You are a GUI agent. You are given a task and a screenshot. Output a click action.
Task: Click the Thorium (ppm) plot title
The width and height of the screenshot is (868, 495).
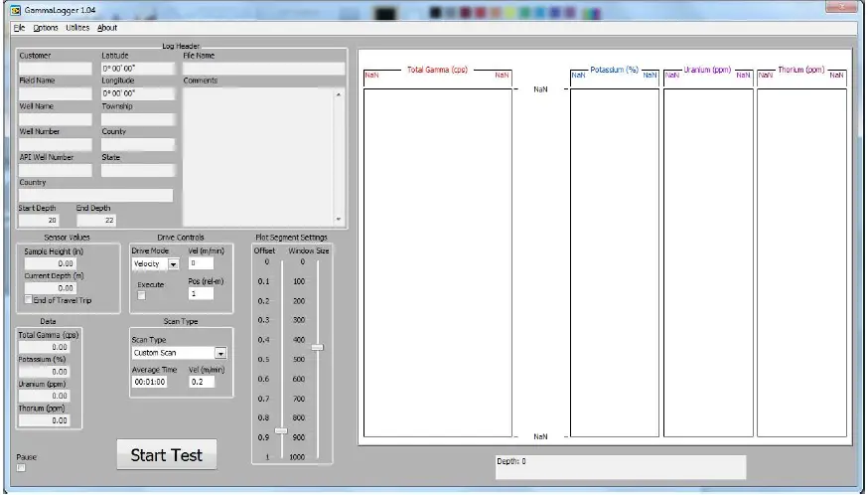[801, 70]
